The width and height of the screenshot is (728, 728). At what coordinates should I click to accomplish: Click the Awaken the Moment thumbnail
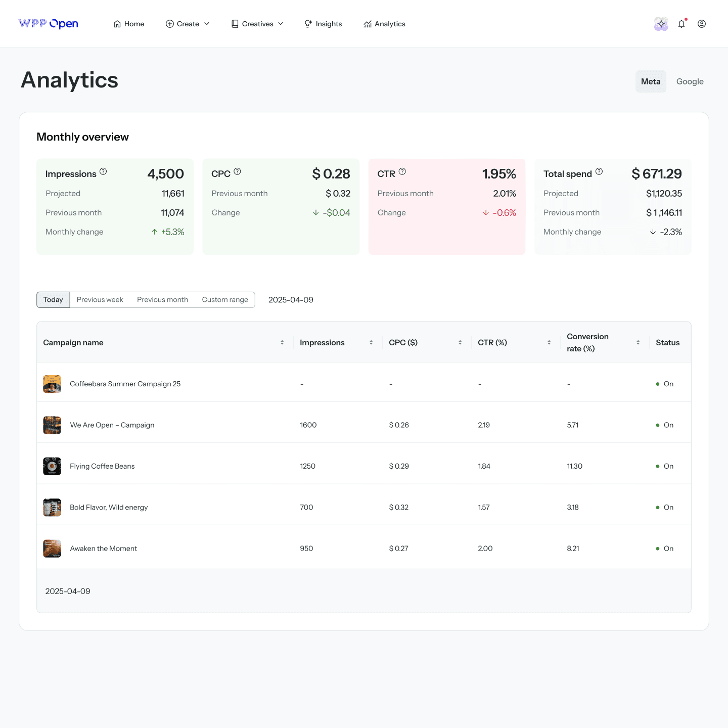(x=52, y=549)
